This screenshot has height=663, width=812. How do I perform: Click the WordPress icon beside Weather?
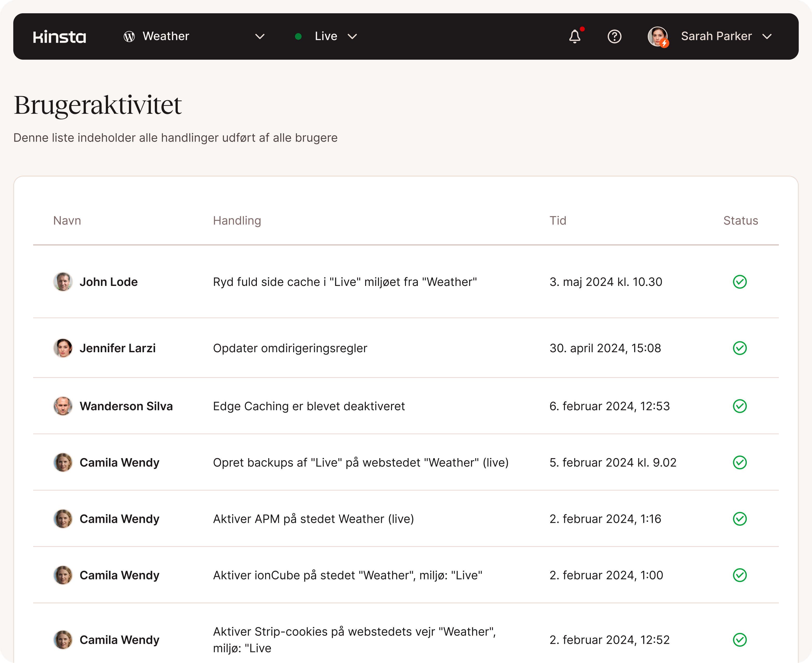129,37
